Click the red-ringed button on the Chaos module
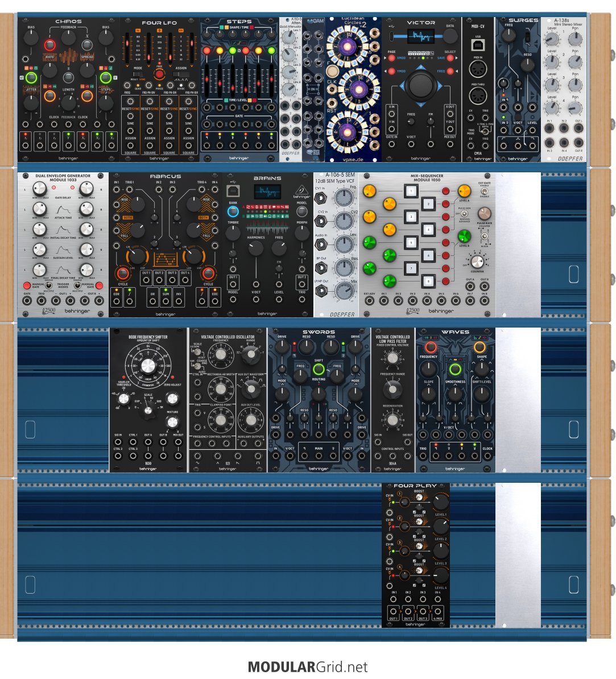This screenshot has width=616, height=679. click(50, 45)
